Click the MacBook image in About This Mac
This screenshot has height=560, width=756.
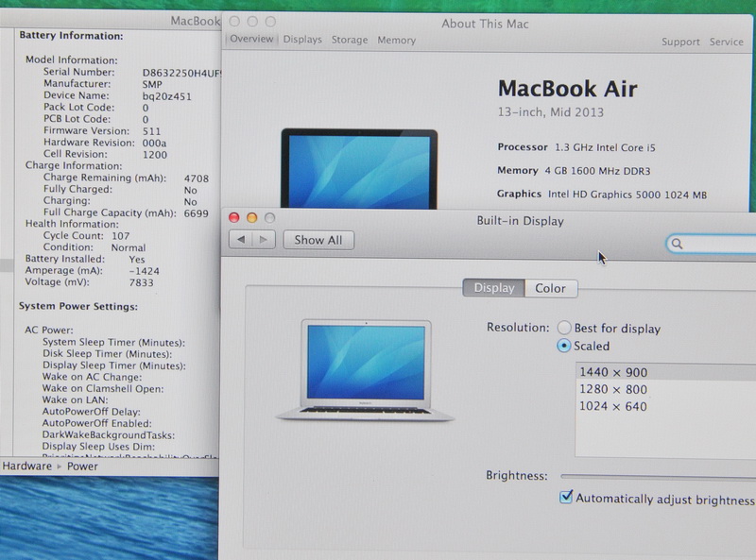coord(359,169)
